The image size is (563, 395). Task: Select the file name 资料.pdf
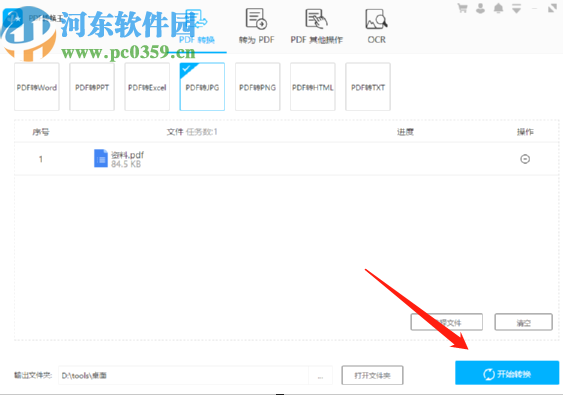point(127,155)
